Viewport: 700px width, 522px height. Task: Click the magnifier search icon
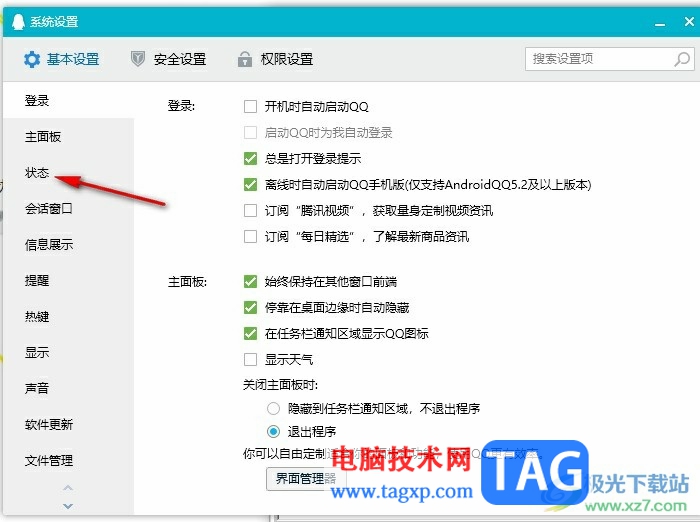pyautogui.click(x=682, y=59)
